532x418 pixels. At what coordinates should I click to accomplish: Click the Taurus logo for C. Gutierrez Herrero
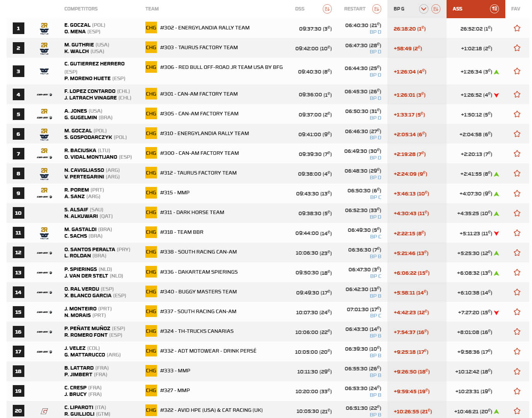[x=44, y=71]
